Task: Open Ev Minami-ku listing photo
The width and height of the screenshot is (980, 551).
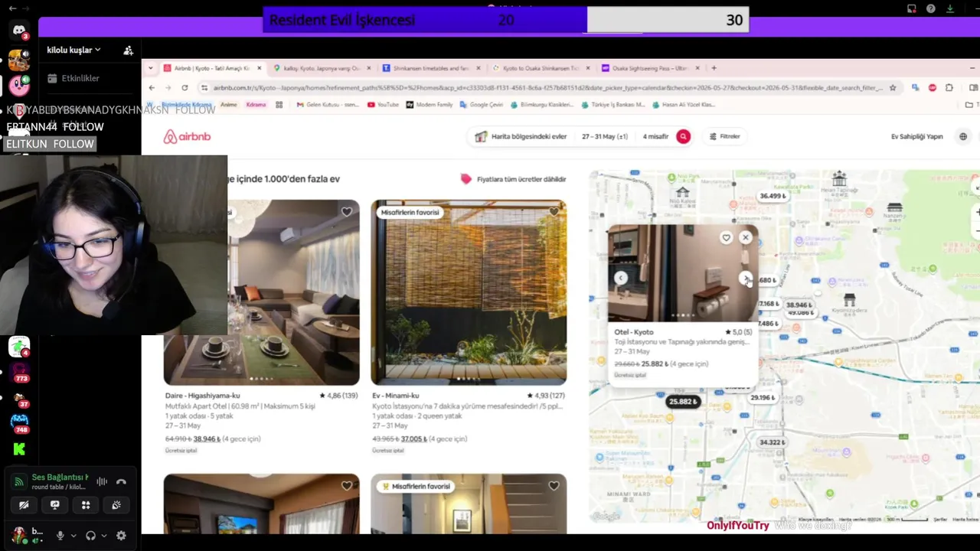Action: tap(469, 292)
